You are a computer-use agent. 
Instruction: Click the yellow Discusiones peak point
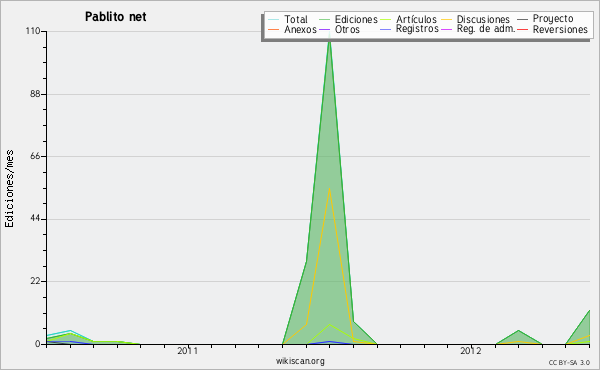pos(329,188)
